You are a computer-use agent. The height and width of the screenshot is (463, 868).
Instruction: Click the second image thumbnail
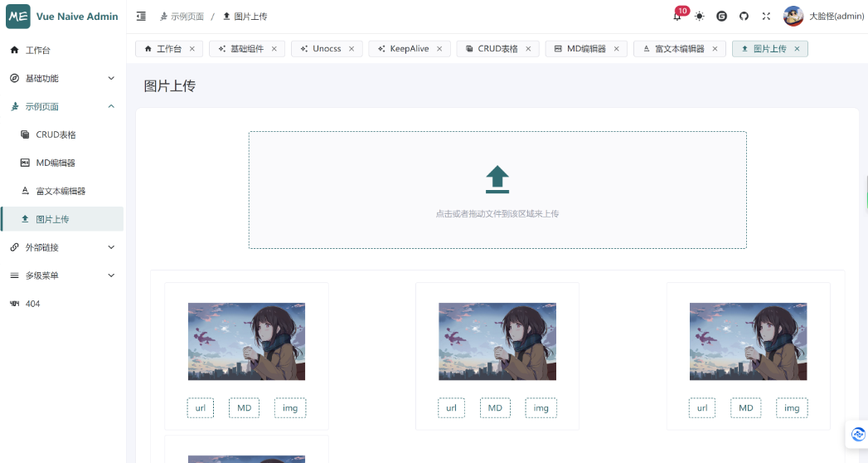pyautogui.click(x=497, y=341)
